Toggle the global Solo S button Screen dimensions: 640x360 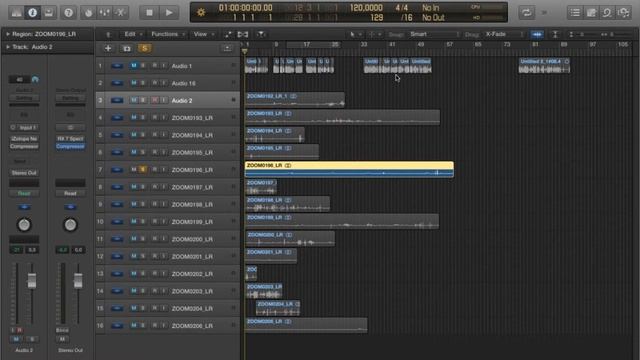click(x=144, y=49)
